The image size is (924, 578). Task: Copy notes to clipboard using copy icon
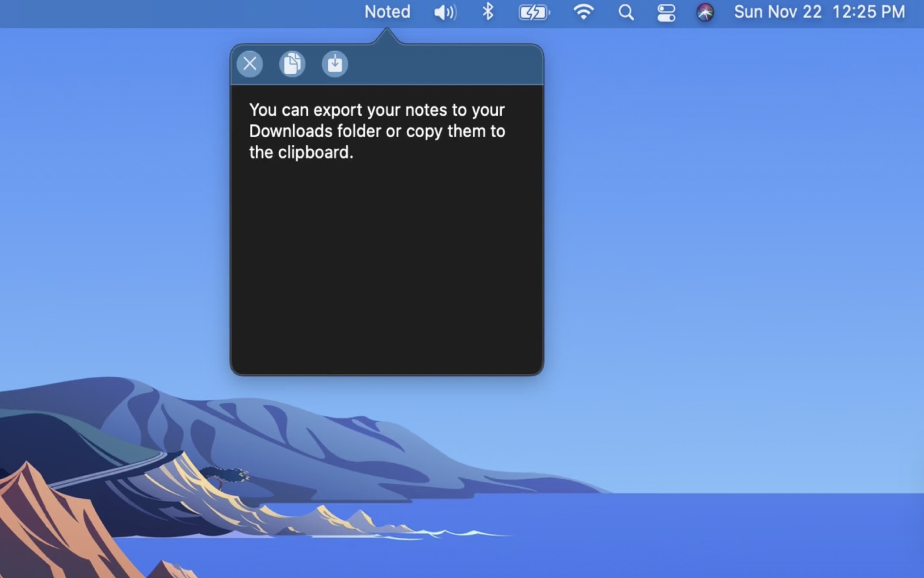[x=292, y=64]
